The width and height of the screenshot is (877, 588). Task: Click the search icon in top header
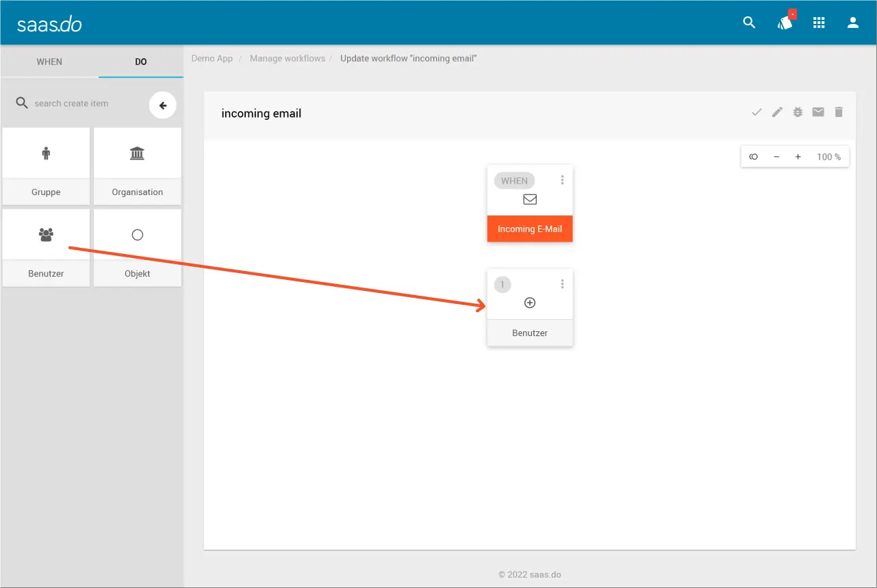[749, 23]
